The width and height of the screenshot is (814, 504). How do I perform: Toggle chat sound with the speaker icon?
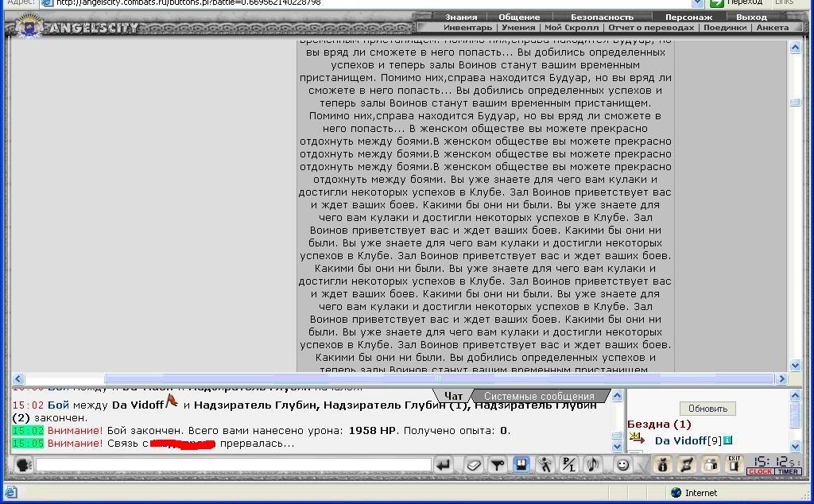pos(593,465)
